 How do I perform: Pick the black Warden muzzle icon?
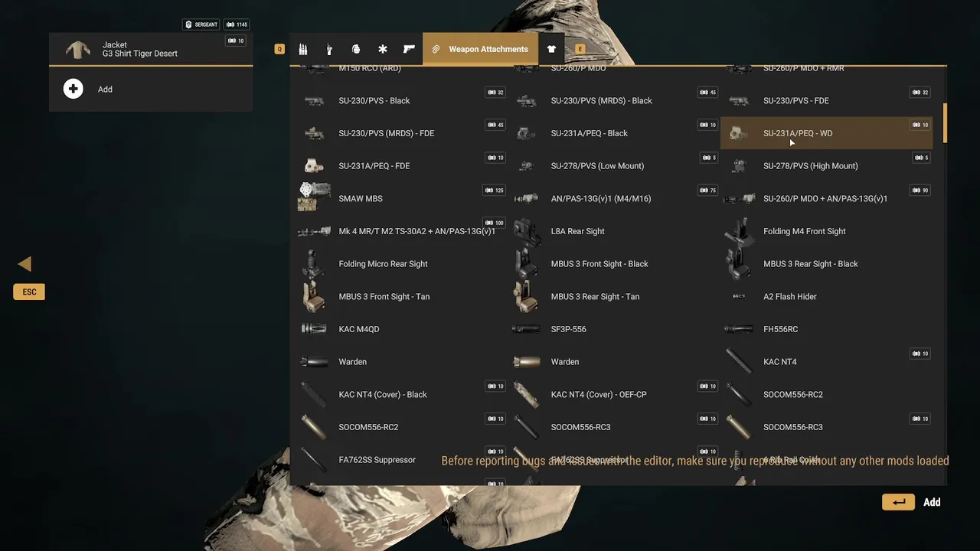coord(314,362)
